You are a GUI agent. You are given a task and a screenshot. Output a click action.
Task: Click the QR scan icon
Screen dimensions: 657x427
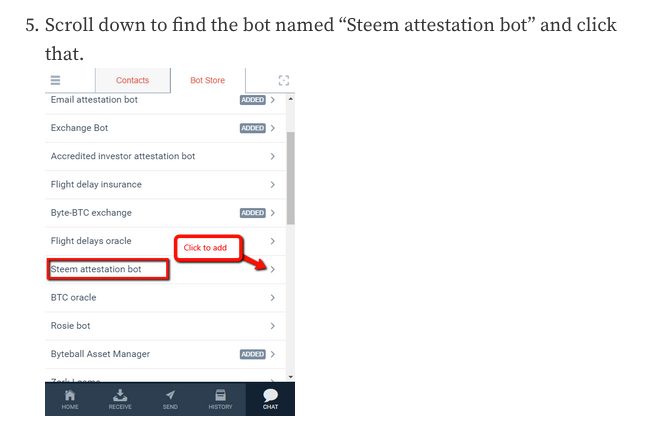tap(284, 80)
